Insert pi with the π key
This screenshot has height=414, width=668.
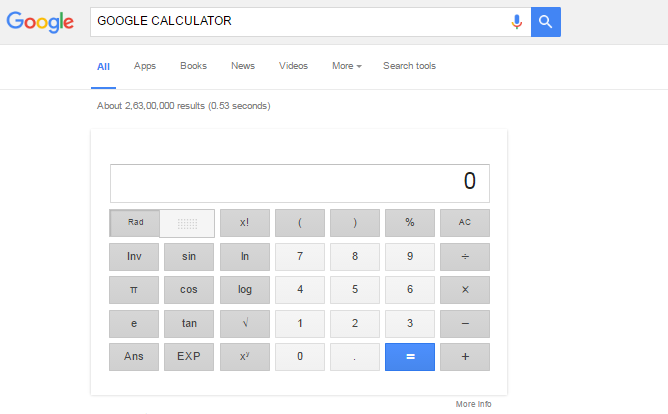pyautogui.click(x=134, y=290)
